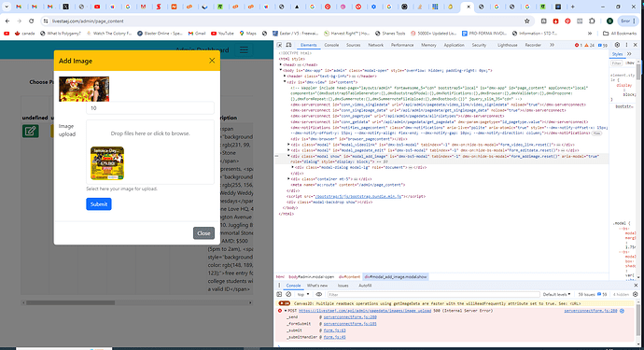Click the console Filter input field
Screen dimensions: 644x350
click(433, 294)
